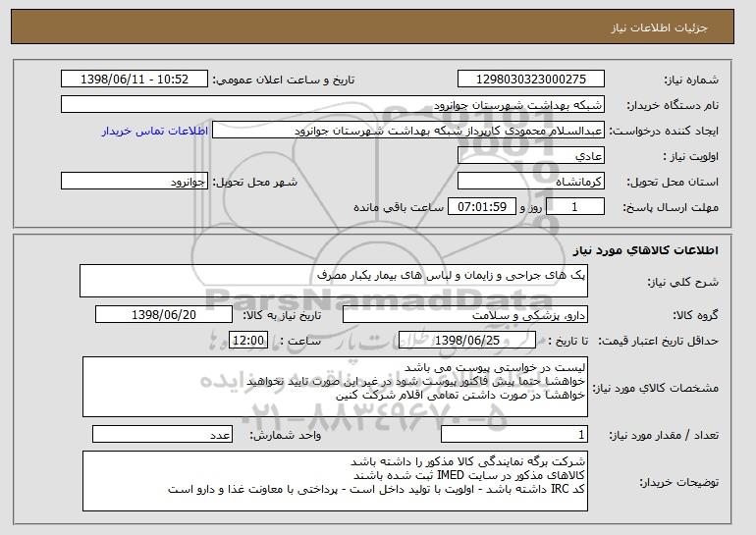The width and height of the screenshot is (756, 535).
Task: Click the line mentioning کد IRC
Action: coord(377,489)
